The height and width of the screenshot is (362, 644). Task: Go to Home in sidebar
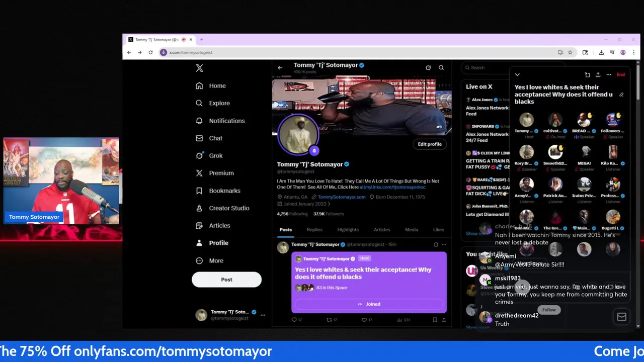tap(211, 85)
